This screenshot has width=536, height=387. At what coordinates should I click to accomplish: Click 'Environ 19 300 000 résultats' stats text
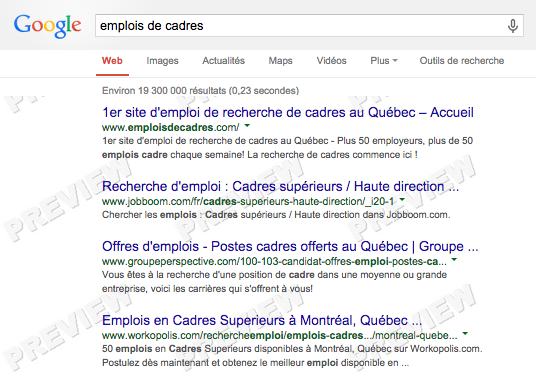click(x=200, y=91)
